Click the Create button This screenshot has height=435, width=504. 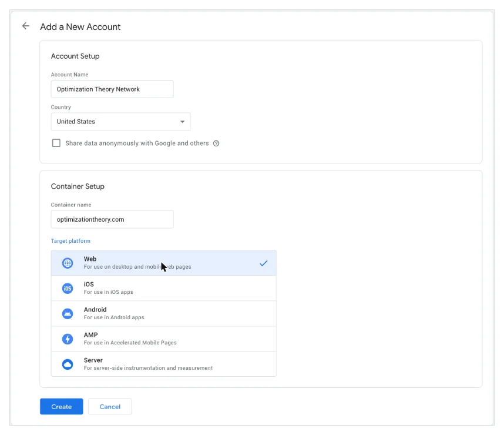(62, 406)
